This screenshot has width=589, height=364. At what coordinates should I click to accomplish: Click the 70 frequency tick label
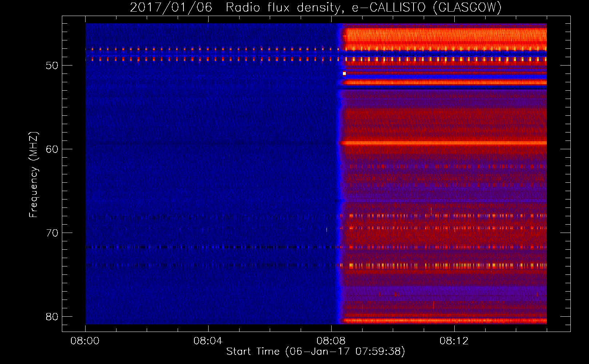click(52, 233)
